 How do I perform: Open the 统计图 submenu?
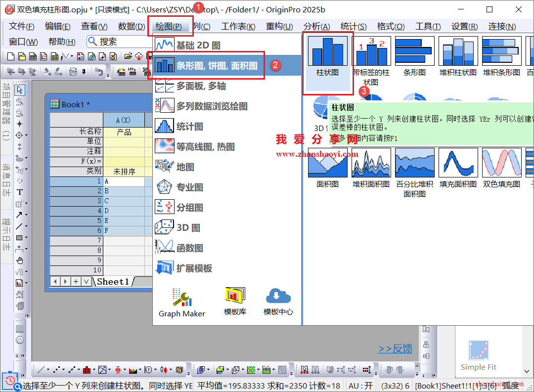[190, 127]
